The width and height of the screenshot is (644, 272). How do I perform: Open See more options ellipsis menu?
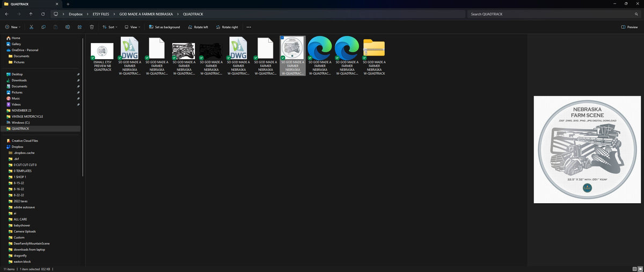pos(248,27)
